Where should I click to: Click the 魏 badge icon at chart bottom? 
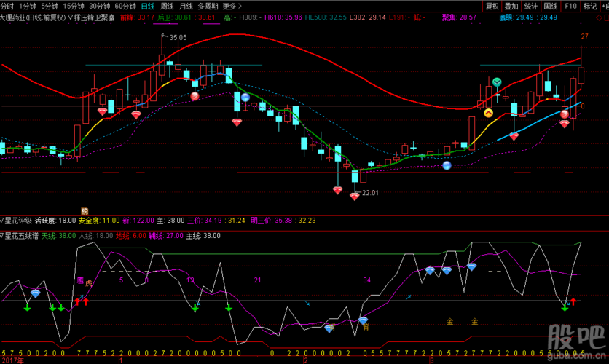(85, 211)
